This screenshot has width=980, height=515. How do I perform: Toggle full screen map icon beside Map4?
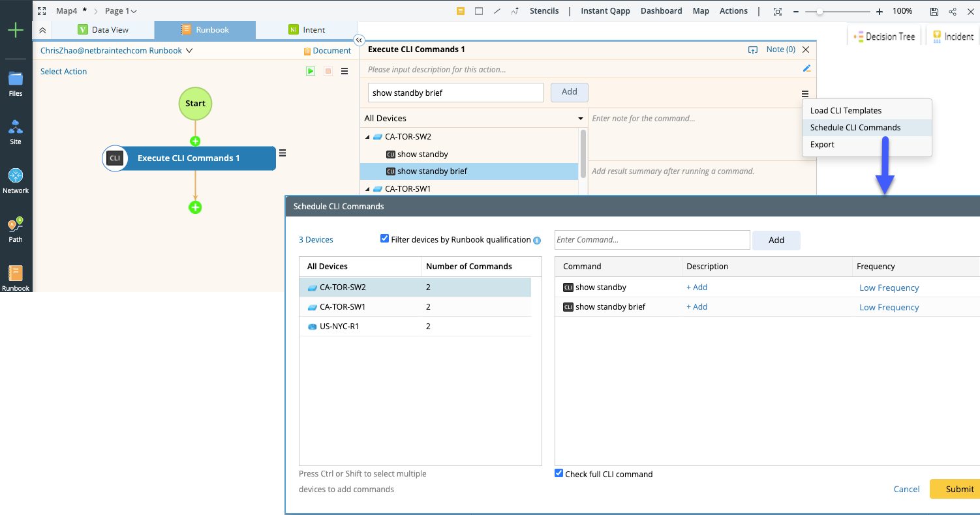(x=42, y=11)
